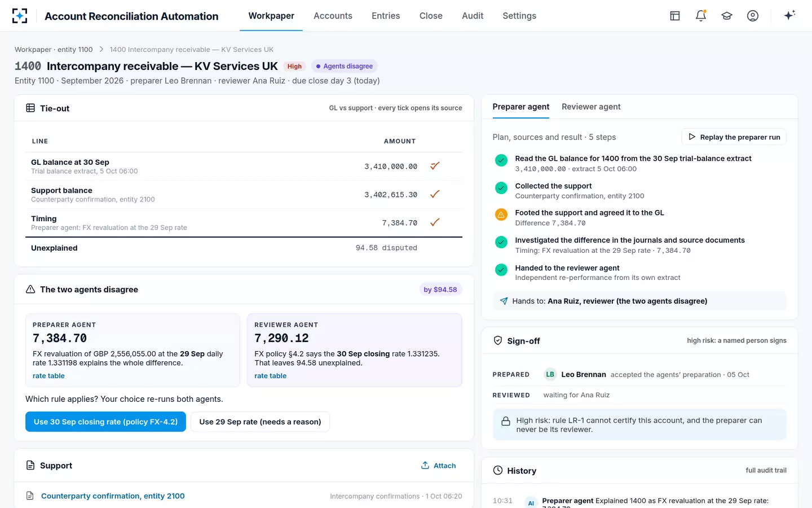Open source via GL balance row tick
The height and width of the screenshot is (508, 812).
pos(435,166)
